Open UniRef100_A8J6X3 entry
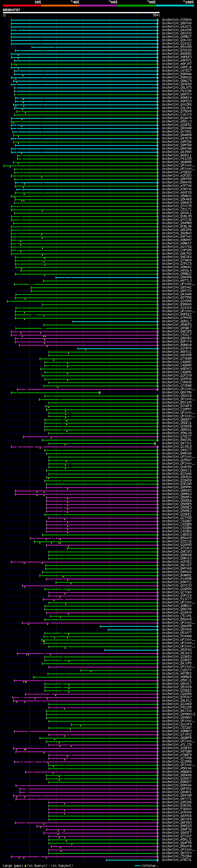197x868 pixels. pos(176,653)
